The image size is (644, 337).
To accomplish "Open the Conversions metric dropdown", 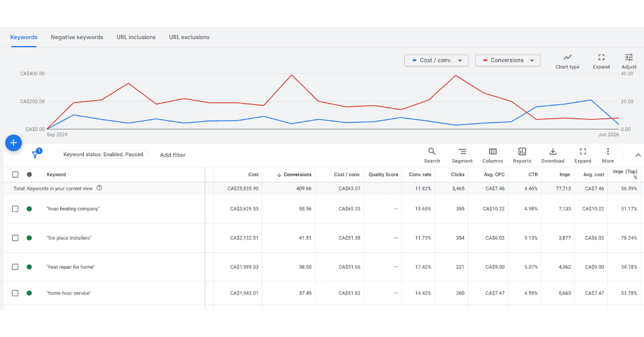I will [508, 60].
